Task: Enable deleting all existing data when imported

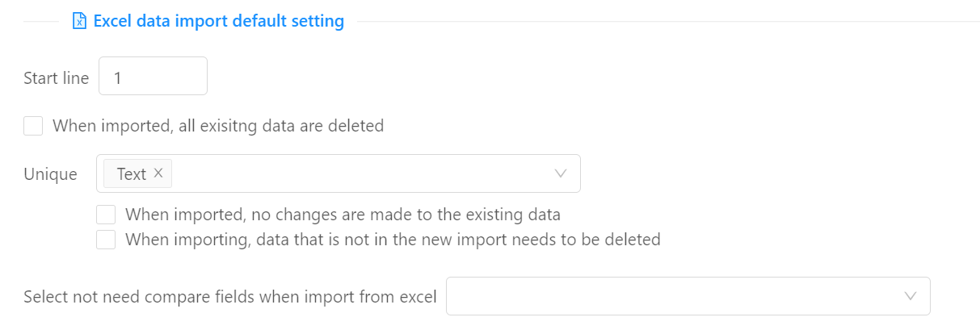Action: point(33,126)
